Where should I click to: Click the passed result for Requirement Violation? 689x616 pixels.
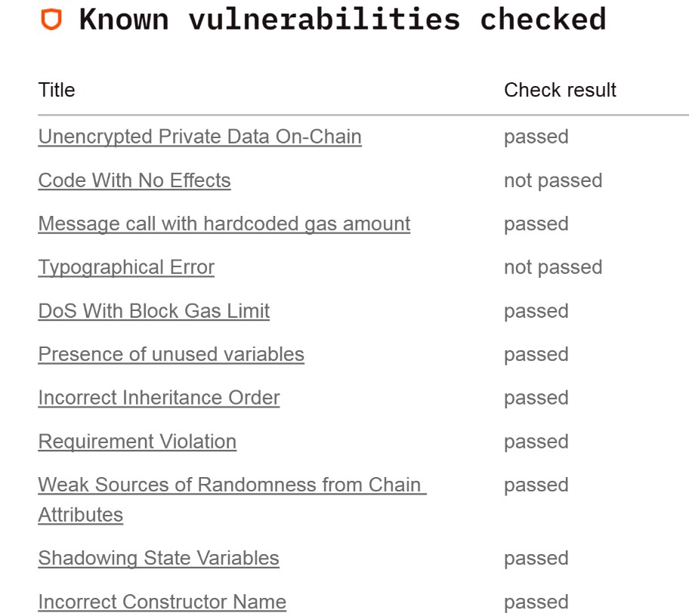(536, 442)
